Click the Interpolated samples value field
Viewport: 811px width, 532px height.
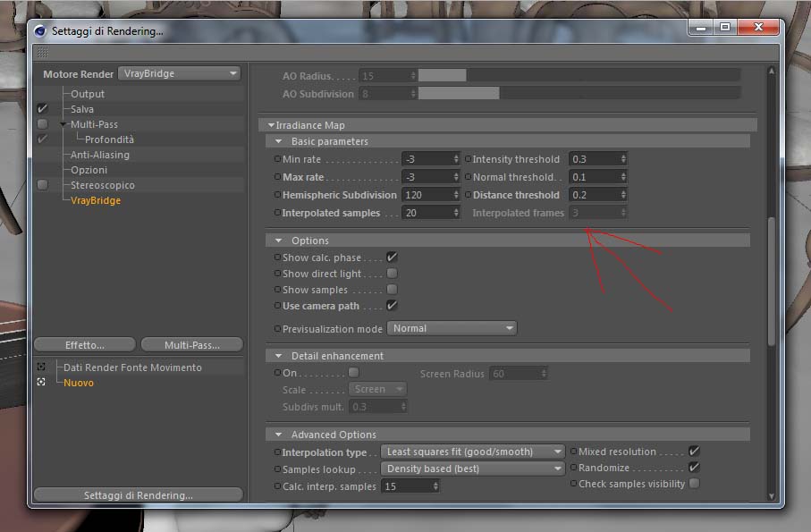coord(430,213)
